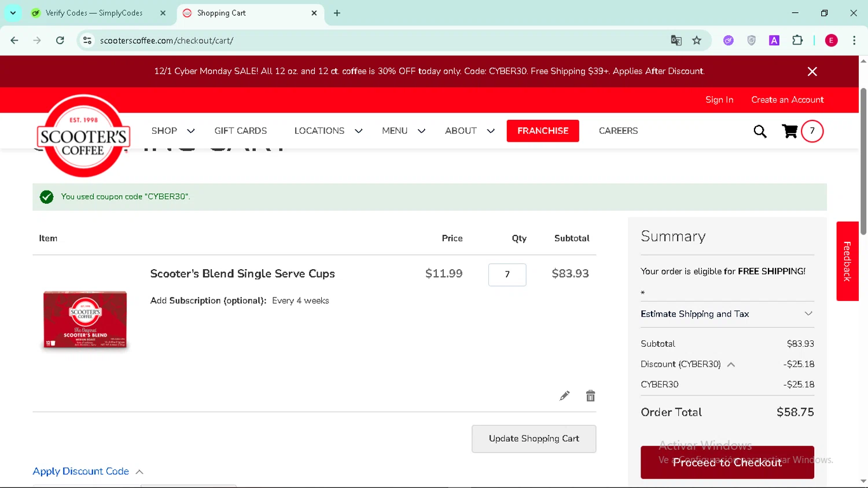Expand the SHOP chevron

pos(190,131)
